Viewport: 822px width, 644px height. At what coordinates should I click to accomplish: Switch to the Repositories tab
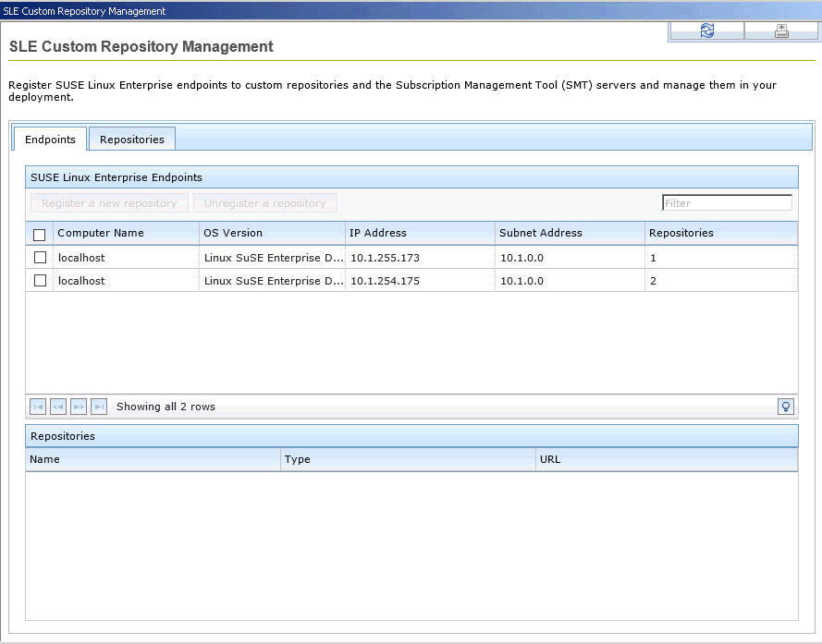[x=132, y=140]
